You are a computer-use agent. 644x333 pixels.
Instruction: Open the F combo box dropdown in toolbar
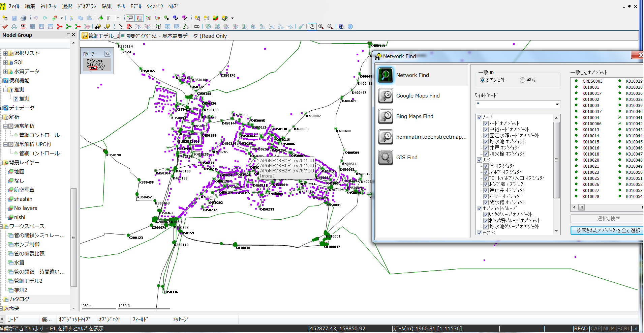click(118, 18)
